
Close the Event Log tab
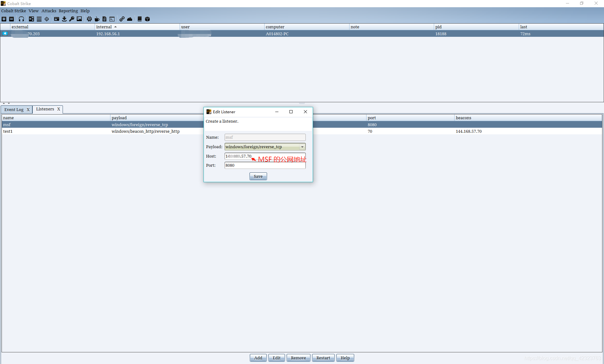tap(28, 109)
